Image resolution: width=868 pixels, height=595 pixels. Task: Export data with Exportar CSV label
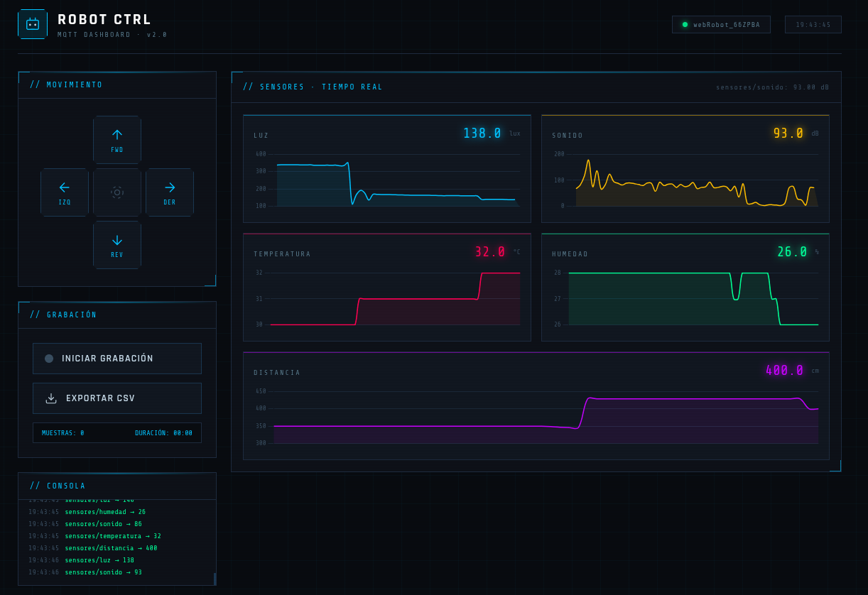tap(100, 398)
